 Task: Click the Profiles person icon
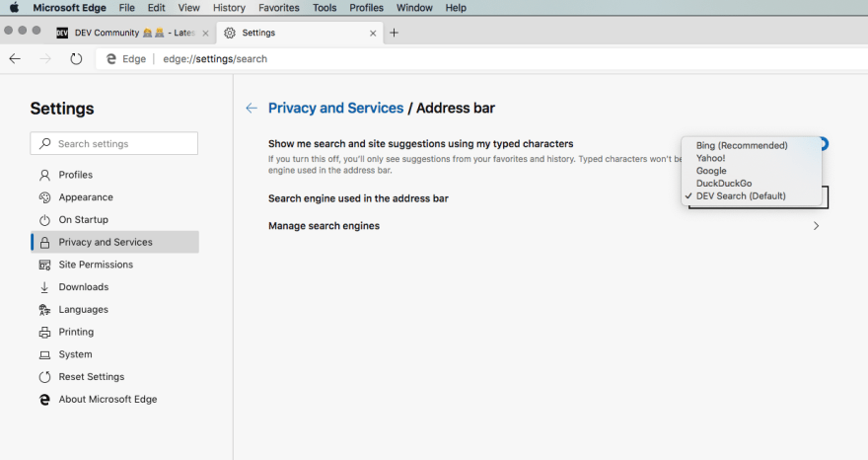point(44,175)
